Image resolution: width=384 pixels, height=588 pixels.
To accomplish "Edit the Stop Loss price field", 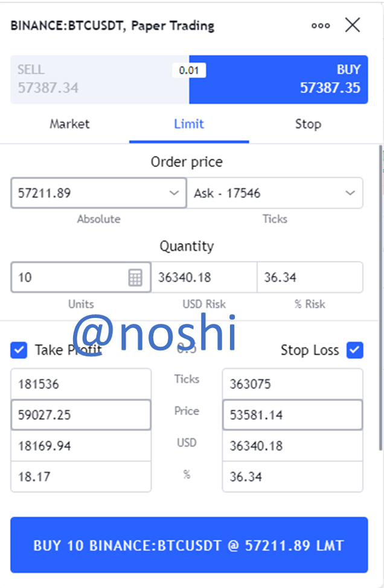I will tap(292, 415).
